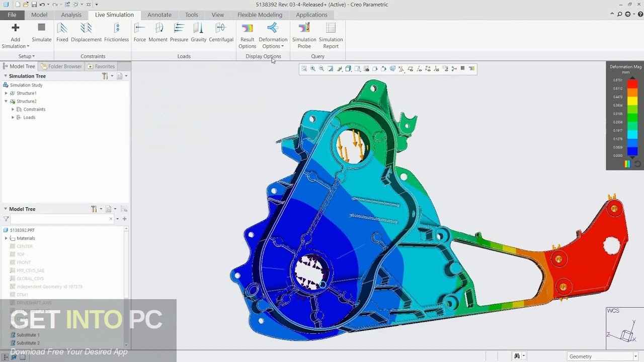Screen dimensions: 644x362
Task: Undo the last action
Action: pos(42,5)
